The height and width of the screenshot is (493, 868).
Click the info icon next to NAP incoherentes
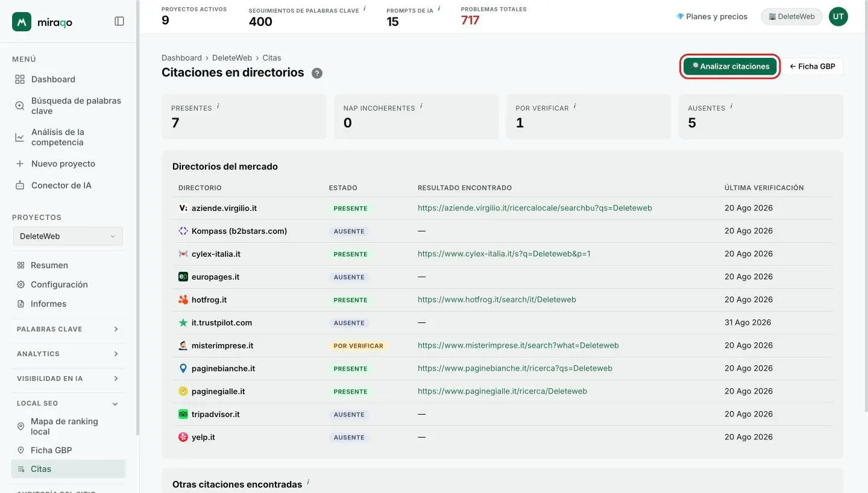pos(421,106)
